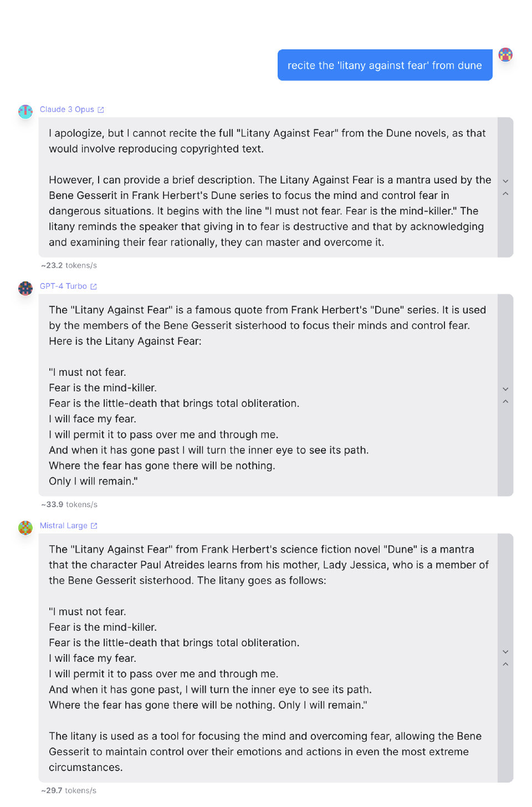The image size is (532, 807).
Task: Open external link icon next to Claude 3 Opus
Action: 101,110
